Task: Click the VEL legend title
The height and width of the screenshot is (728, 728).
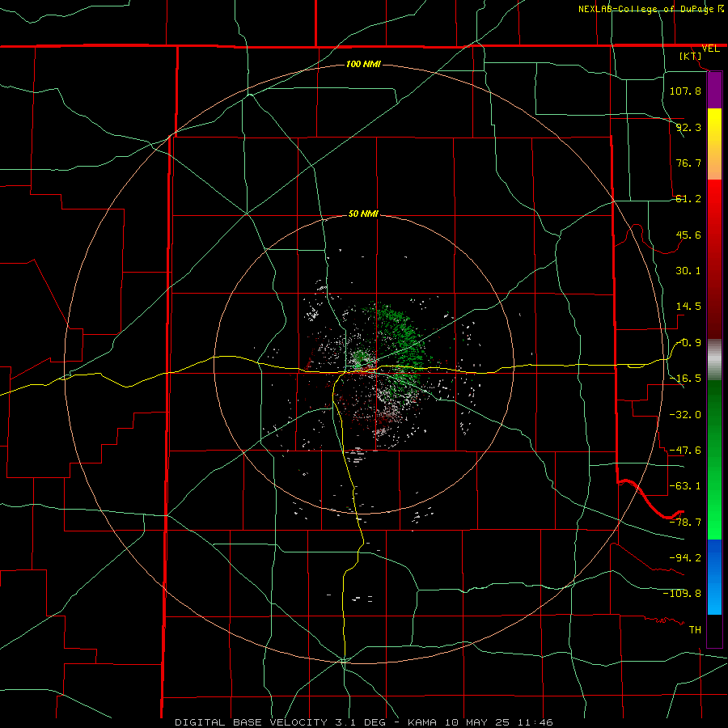Action: [x=711, y=49]
